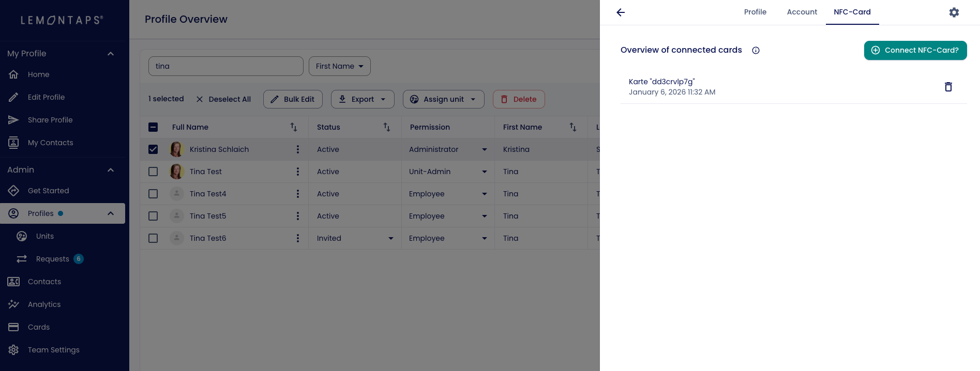Open row options for Tina Test

tap(297, 172)
